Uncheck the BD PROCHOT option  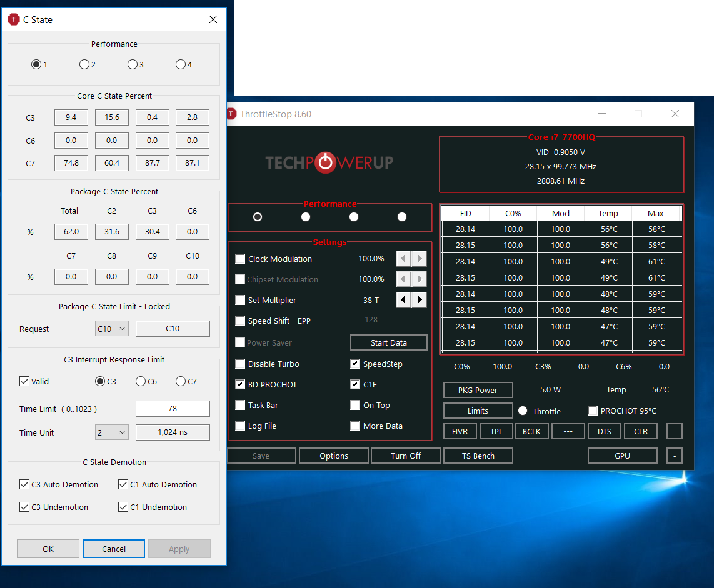tap(240, 385)
